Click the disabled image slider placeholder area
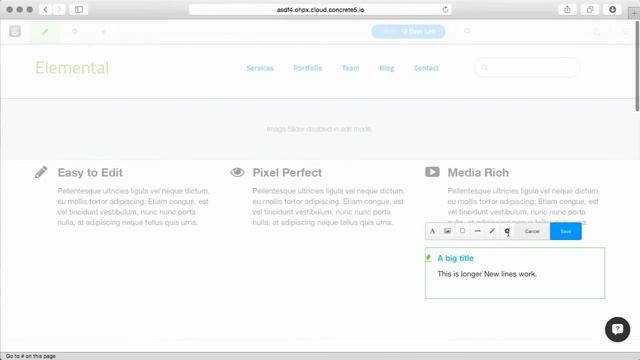This screenshot has height=360, width=640. 319,129
